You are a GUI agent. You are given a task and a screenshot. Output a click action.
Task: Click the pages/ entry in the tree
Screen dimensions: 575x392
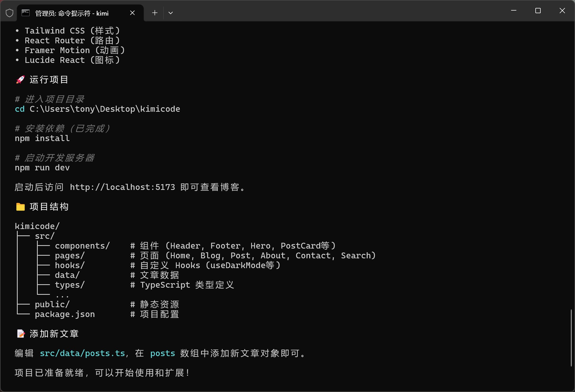pos(70,256)
